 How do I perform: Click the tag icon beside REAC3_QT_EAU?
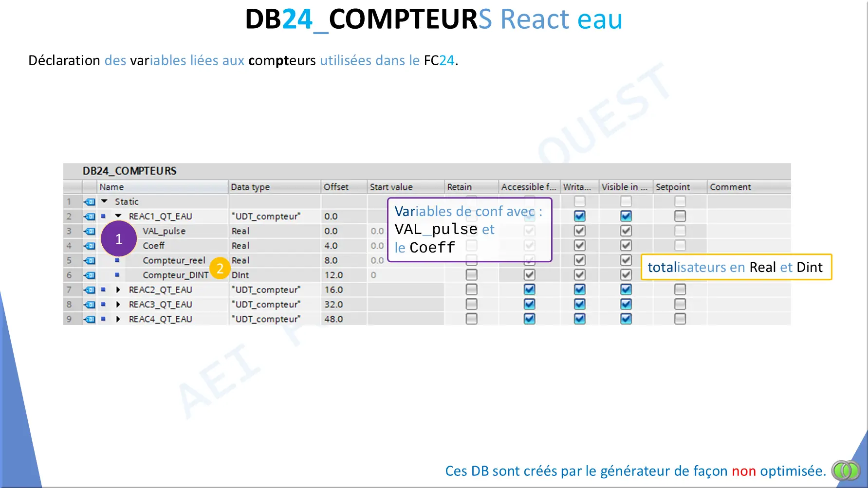pos(90,304)
